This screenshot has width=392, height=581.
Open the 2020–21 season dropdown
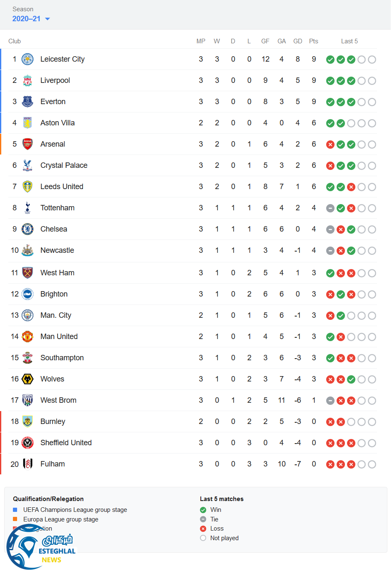point(31,19)
